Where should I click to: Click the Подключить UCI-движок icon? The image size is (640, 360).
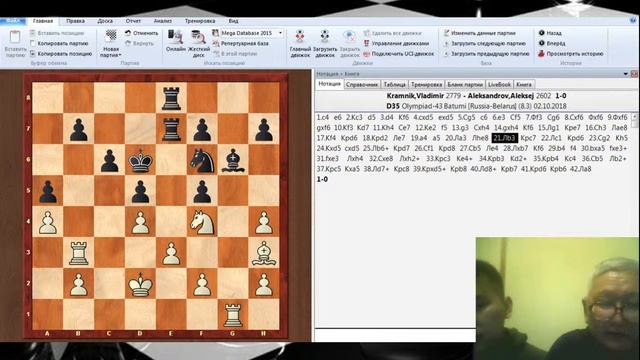pos(366,53)
